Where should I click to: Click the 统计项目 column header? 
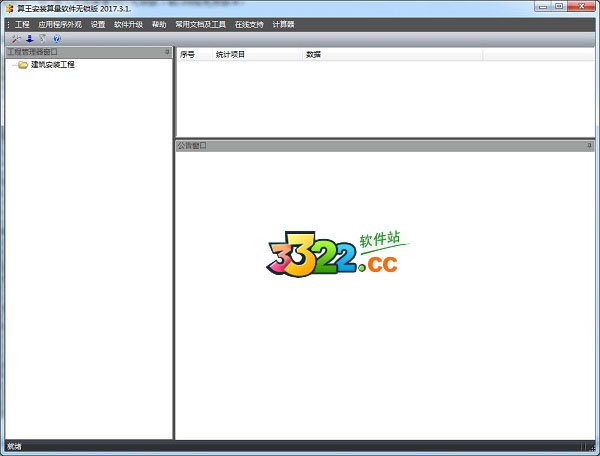click(x=257, y=55)
